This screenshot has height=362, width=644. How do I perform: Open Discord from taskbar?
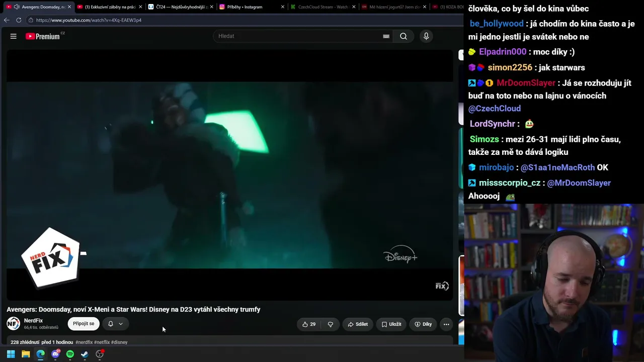(55, 354)
